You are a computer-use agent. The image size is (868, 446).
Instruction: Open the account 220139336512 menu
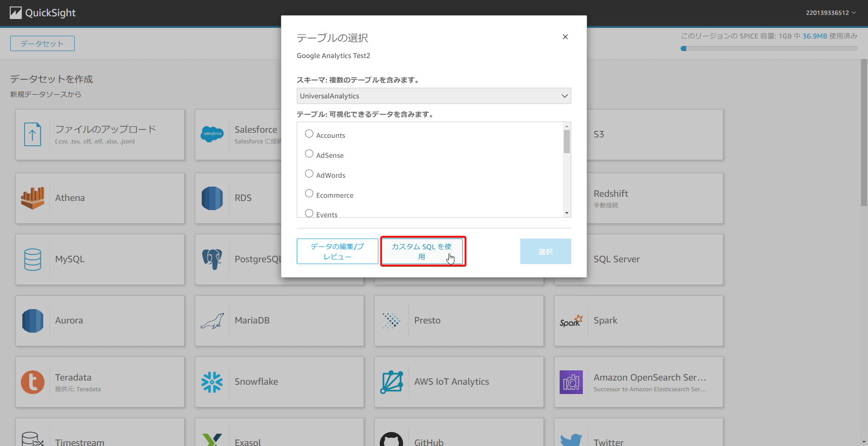(x=830, y=13)
